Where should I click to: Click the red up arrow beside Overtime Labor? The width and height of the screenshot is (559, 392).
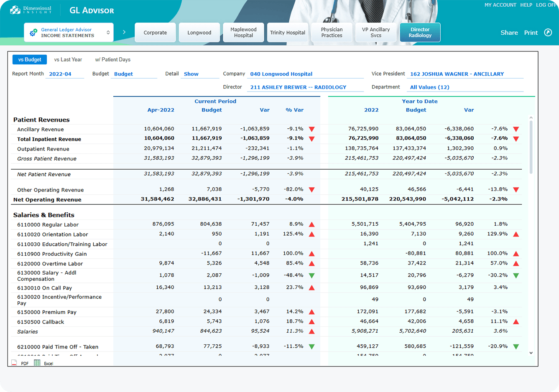[312, 263]
